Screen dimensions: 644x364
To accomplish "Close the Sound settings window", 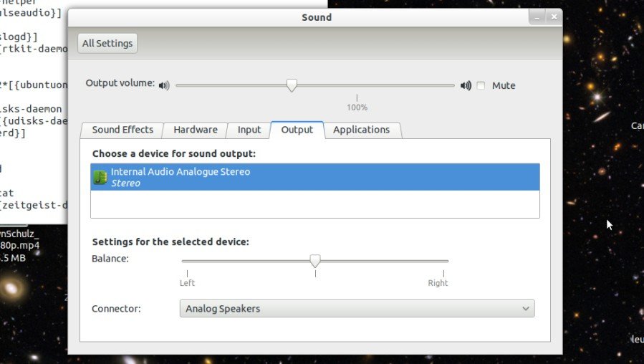I will (553, 17).
